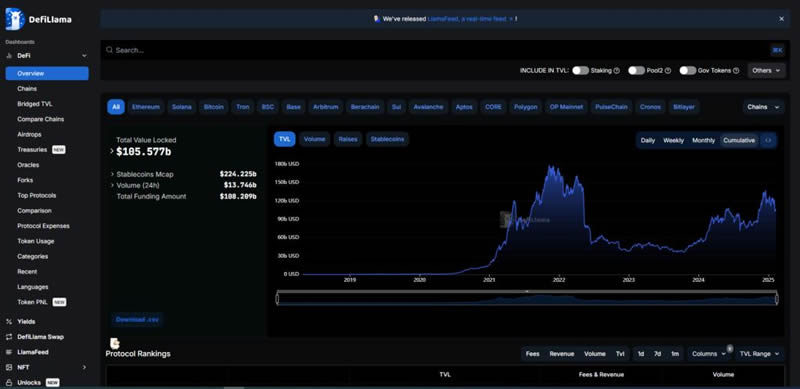Screen dimensions: 800x389
Task: Click the Yields percent icon in sidebar
Action: [9, 322]
